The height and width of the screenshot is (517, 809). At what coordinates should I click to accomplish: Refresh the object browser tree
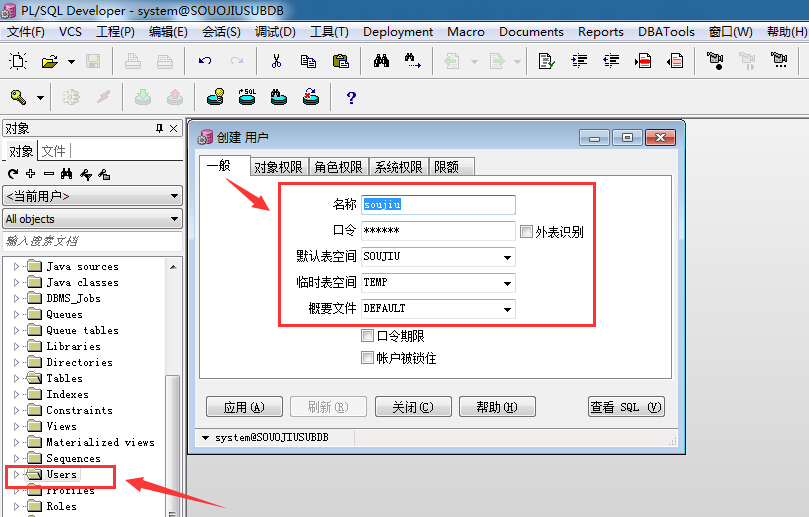point(13,174)
